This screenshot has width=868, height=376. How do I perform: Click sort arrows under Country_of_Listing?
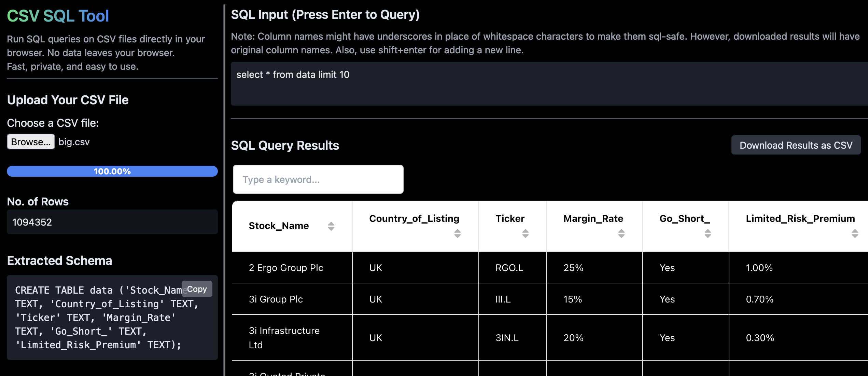457,233
